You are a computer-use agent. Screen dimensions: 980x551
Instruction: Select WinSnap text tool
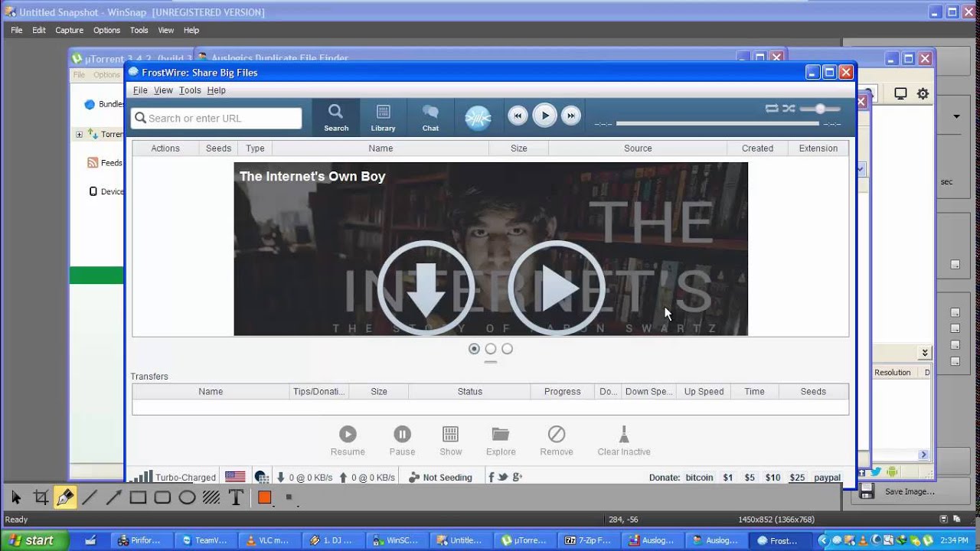click(x=236, y=497)
